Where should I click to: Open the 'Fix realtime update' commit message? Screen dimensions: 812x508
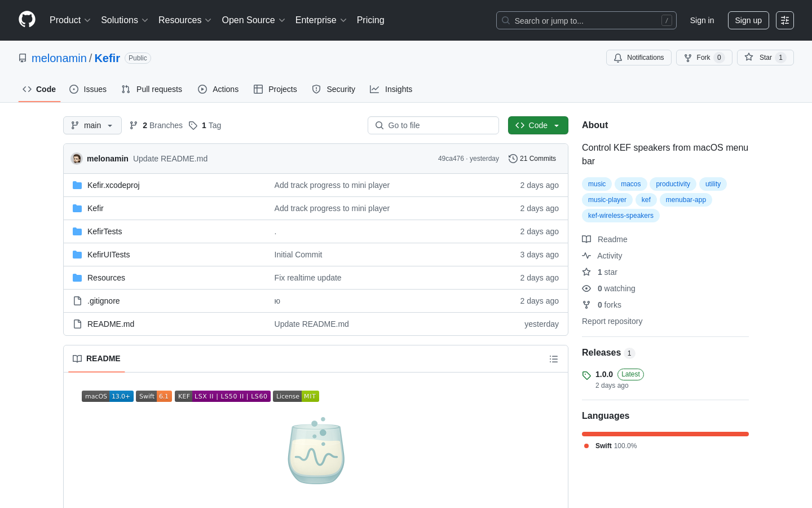point(308,278)
